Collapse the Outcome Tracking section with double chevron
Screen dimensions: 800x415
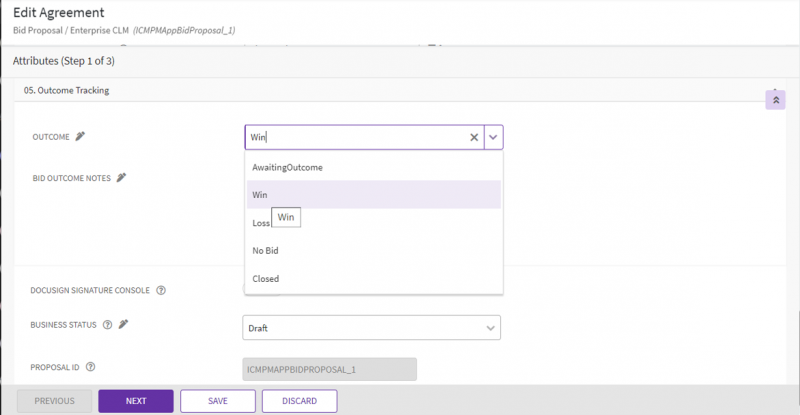point(776,100)
